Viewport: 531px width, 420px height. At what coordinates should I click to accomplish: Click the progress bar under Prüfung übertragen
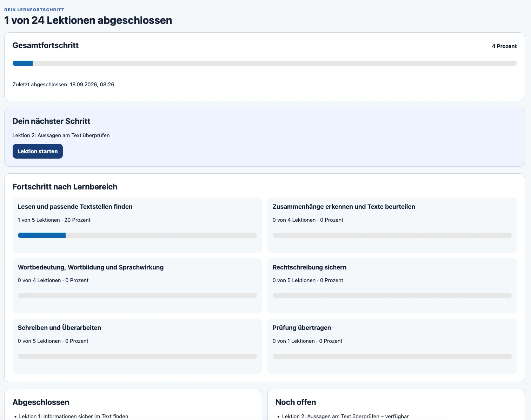392,356
